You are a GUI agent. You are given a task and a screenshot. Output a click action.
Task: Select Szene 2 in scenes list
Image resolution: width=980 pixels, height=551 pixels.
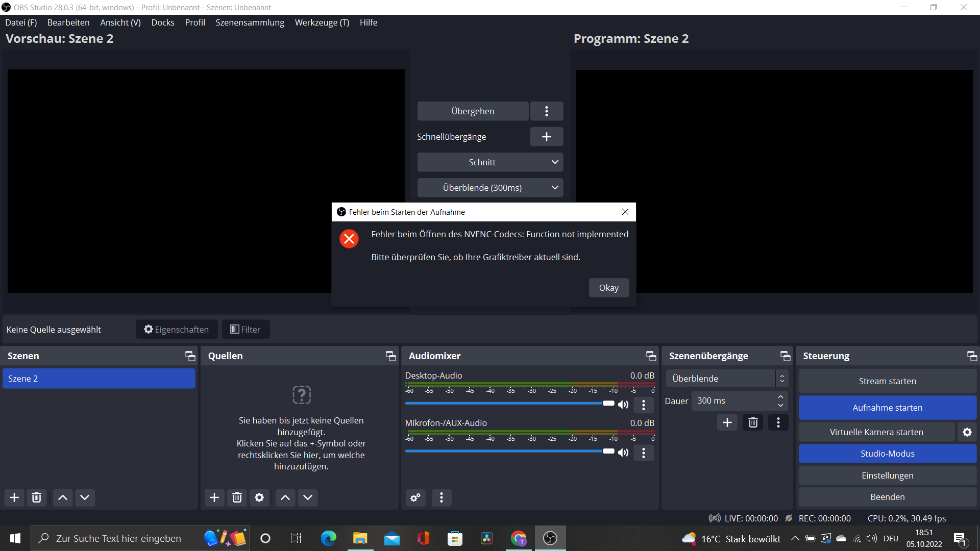tap(99, 379)
